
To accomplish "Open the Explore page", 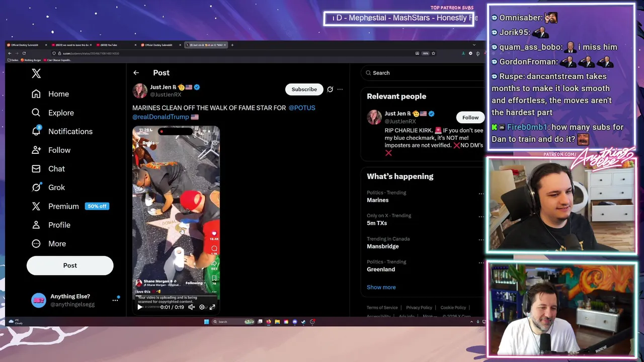I will [x=52, y=113].
